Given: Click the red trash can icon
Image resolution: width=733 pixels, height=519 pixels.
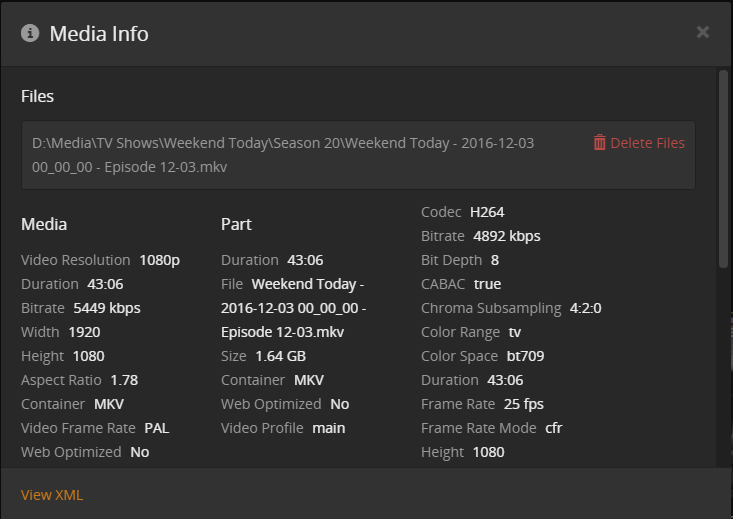Looking at the screenshot, I should tap(599, 143).
